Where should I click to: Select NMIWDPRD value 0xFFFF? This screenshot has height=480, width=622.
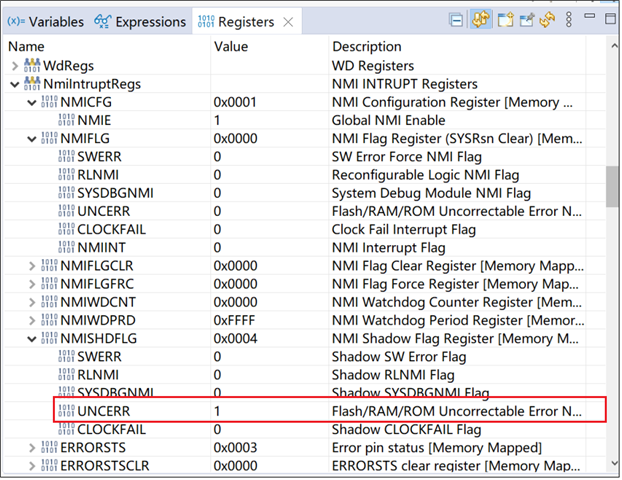[234, 321]
